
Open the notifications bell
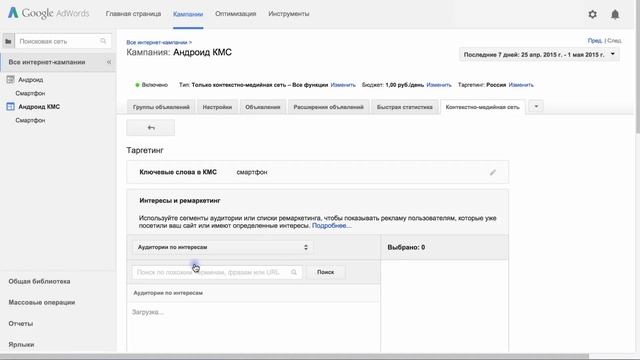[615, 14]
